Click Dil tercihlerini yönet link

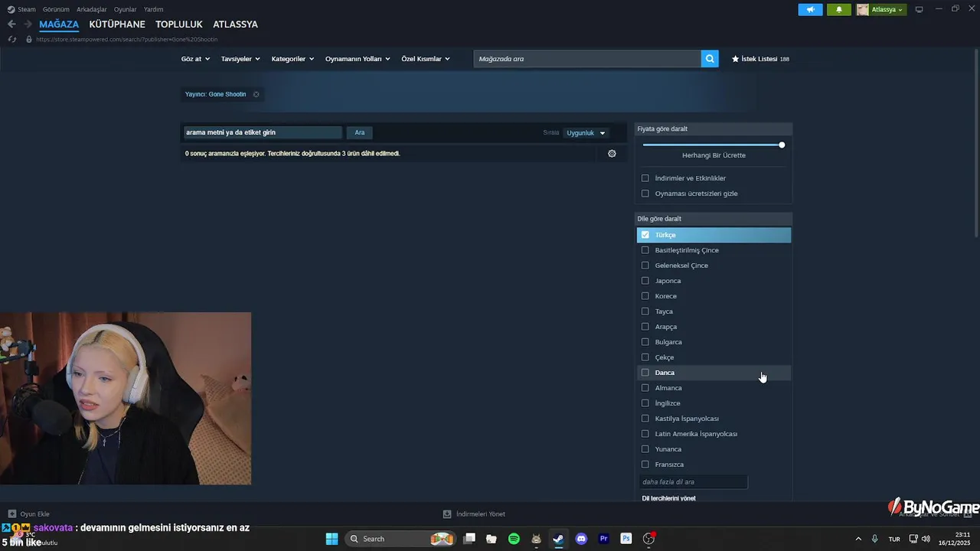(x=668, y=498)
